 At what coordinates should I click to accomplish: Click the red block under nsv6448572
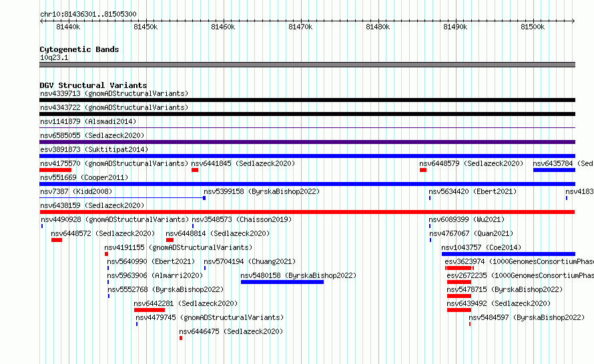pos(57,240)
